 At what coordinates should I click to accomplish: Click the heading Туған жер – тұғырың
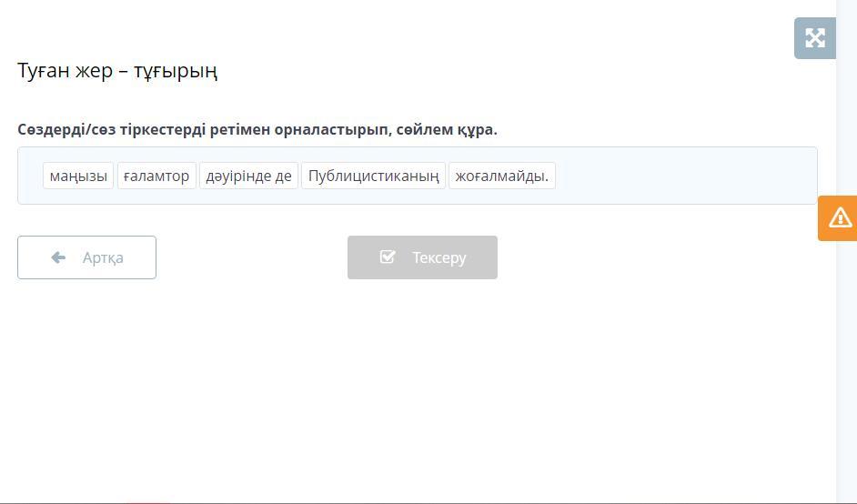(117, 71)
